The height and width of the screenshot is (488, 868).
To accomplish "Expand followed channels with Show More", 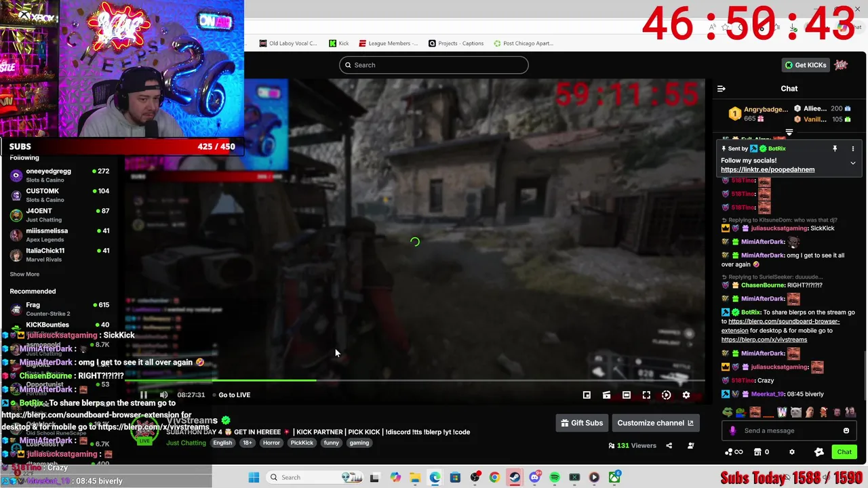I will (24, 274).
